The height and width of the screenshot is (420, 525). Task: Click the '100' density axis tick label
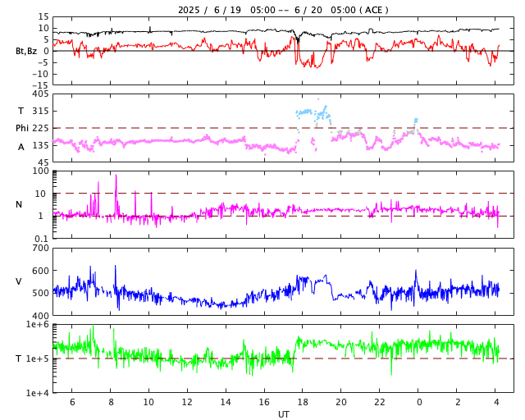pyautogui.click(x=40, y=171)
